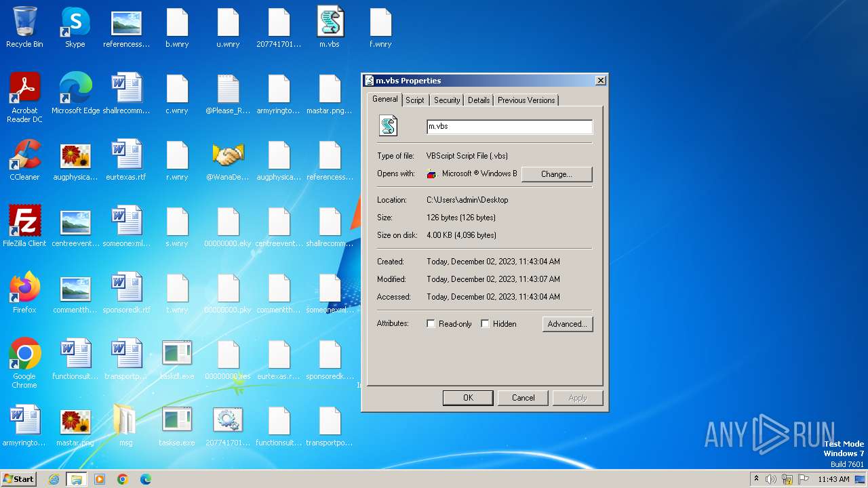The image size is (868, 488).
Task: Select the taskdl.exe desktop icon
Action: click(177, 359)
